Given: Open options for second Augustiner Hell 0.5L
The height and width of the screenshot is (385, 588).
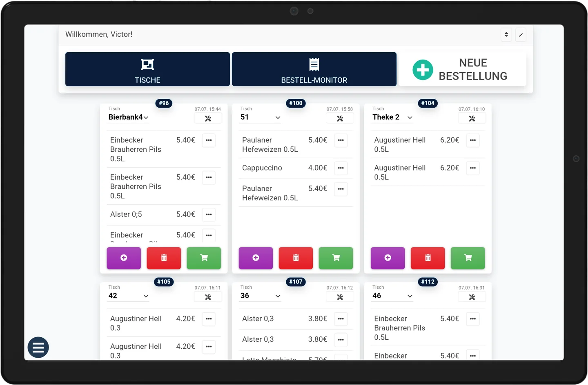Looking at the screenshot, I should pyautogui.click(x=473, y=168).
